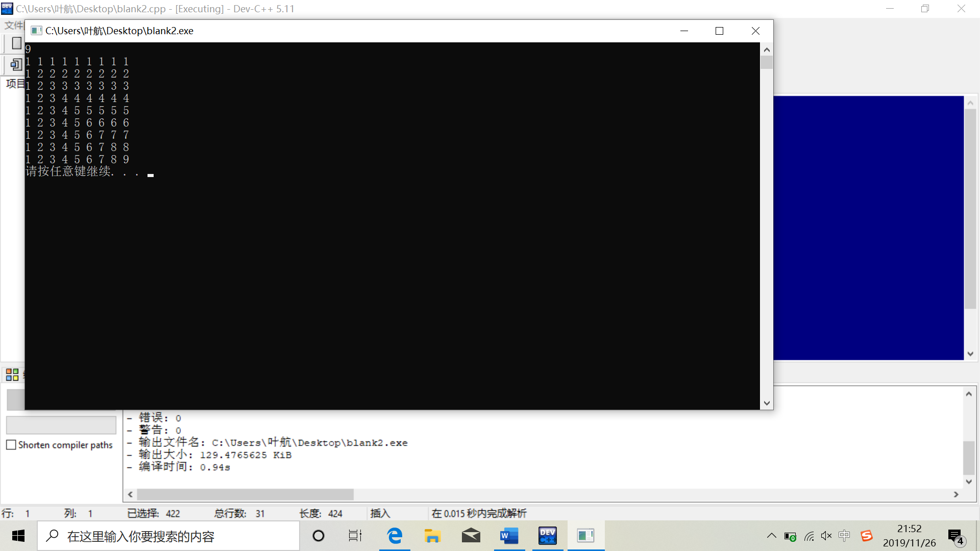The height and width of the screenshot is (551, 980).
Task: Open Dev-C++ from the taskbar
Action: 547,536
